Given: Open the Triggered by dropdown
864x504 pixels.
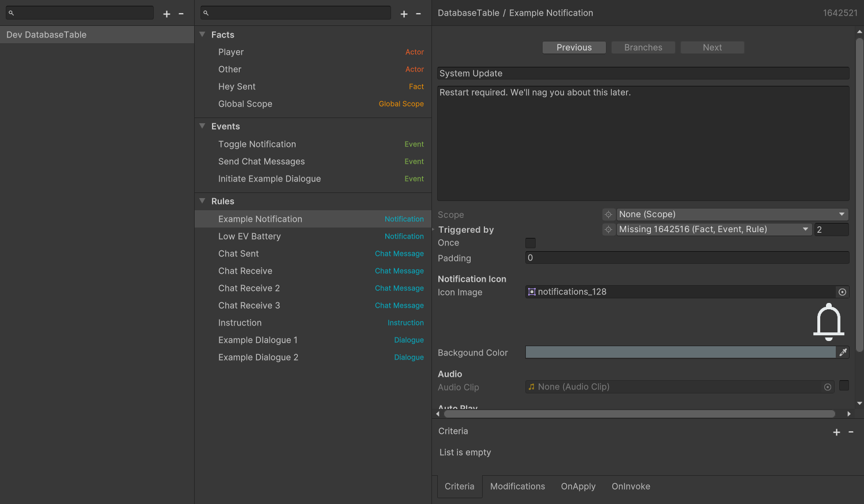Looking at the screenshot, I should [714, 229].
